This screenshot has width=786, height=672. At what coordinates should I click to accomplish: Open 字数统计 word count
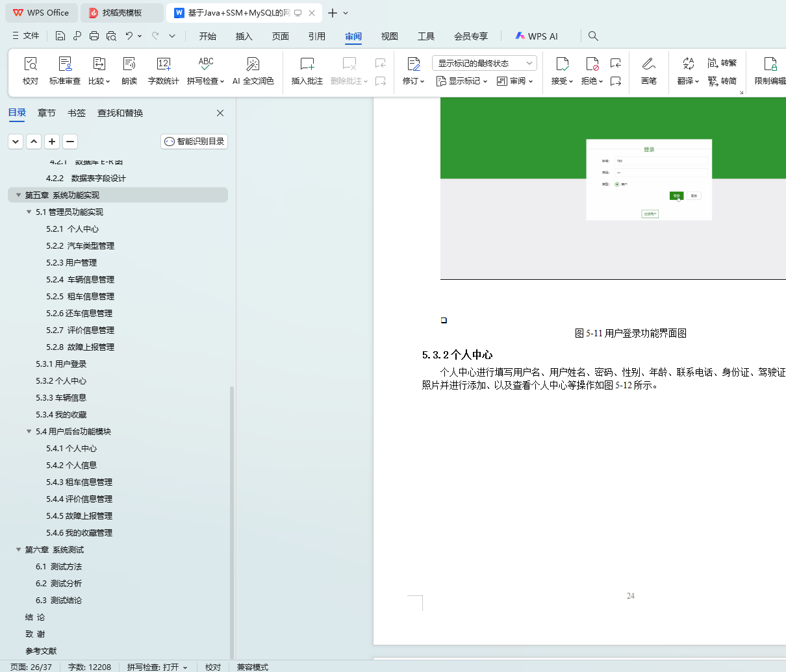tap(163, 71)
